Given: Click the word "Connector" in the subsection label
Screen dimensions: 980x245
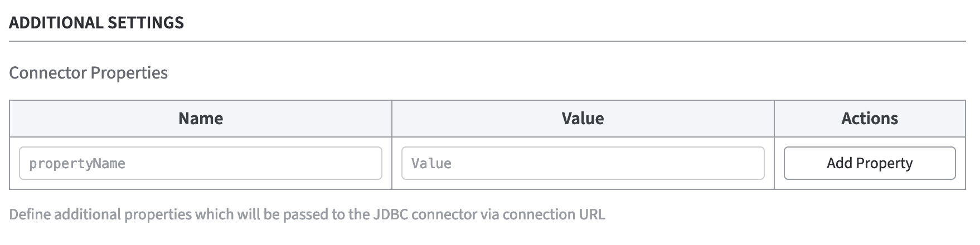Looking at the screenshot, I should point(48,73).
